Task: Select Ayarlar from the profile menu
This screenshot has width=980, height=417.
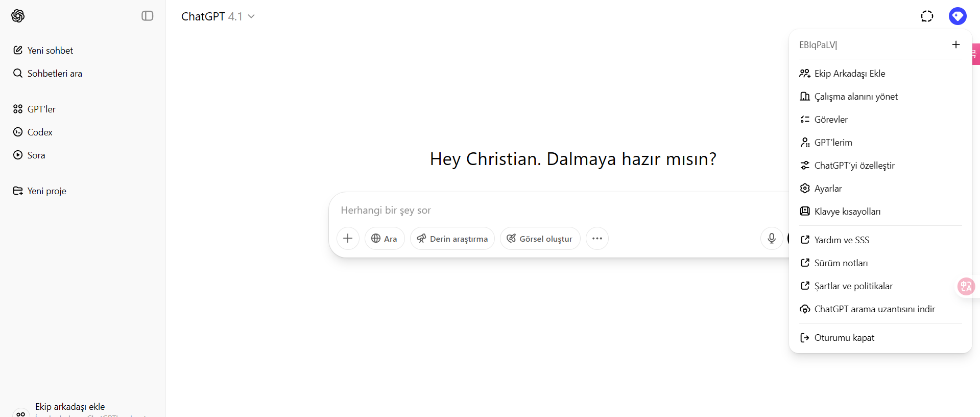Action: click(x=880, y=188)
